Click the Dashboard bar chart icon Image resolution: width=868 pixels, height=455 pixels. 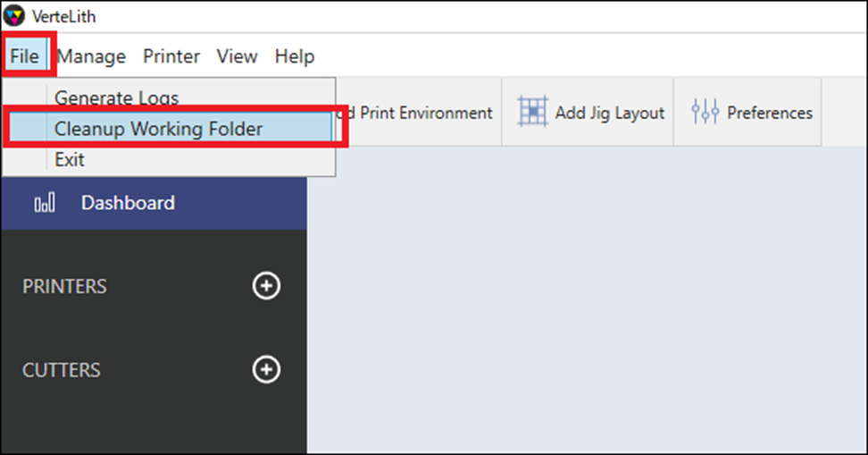tap(45, 203)
